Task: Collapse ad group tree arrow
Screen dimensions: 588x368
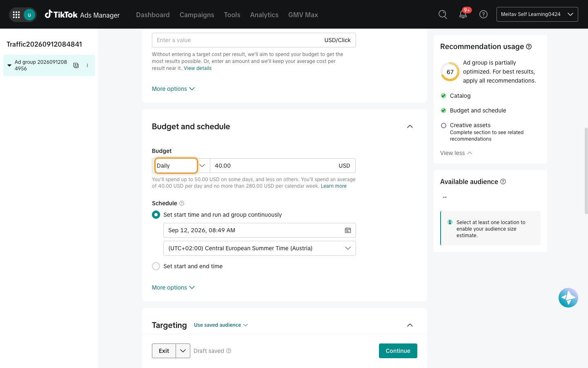Action: click(x=9, y=65)
